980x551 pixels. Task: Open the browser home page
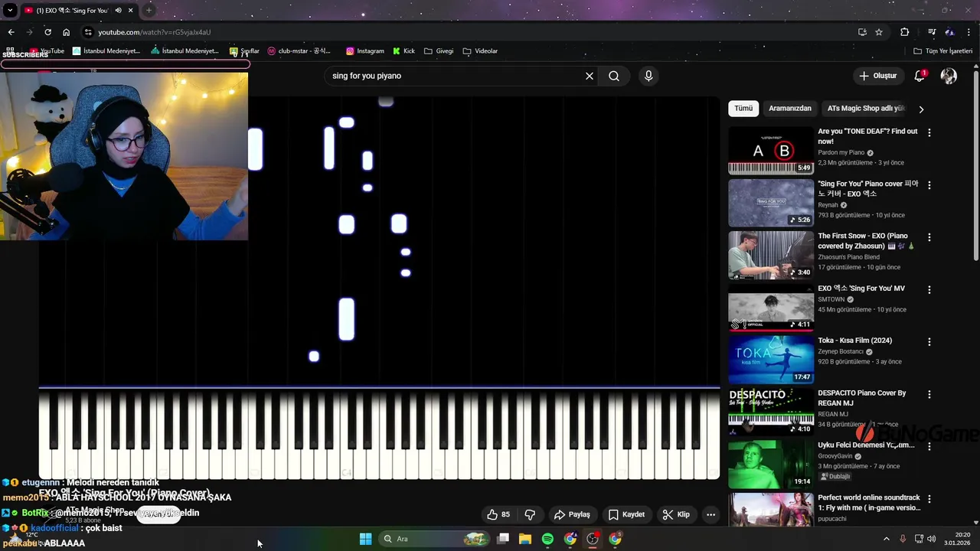point(66,32)
